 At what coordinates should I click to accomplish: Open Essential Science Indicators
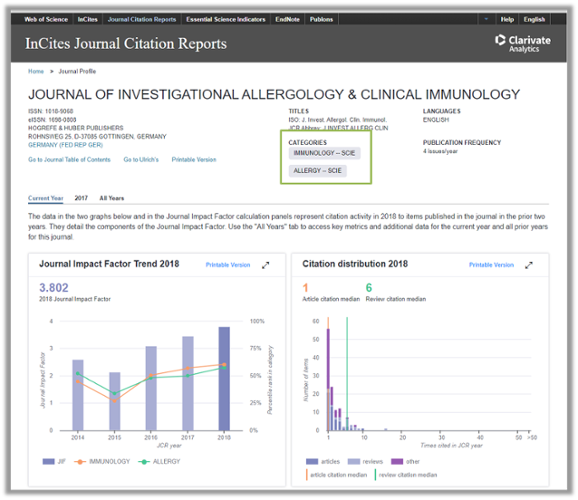pyautogui.click(x=226, y=19)
